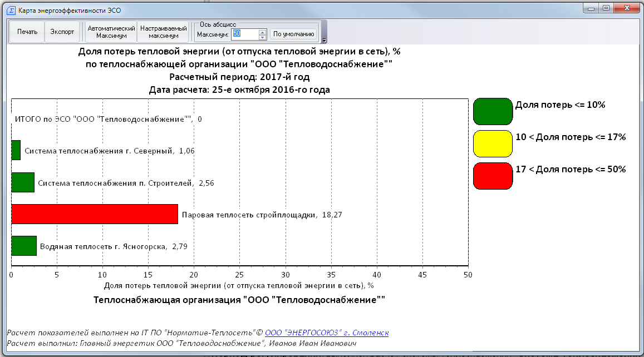
Task: Click the sigma app icon in title bar
Action: tap(10, 11)
